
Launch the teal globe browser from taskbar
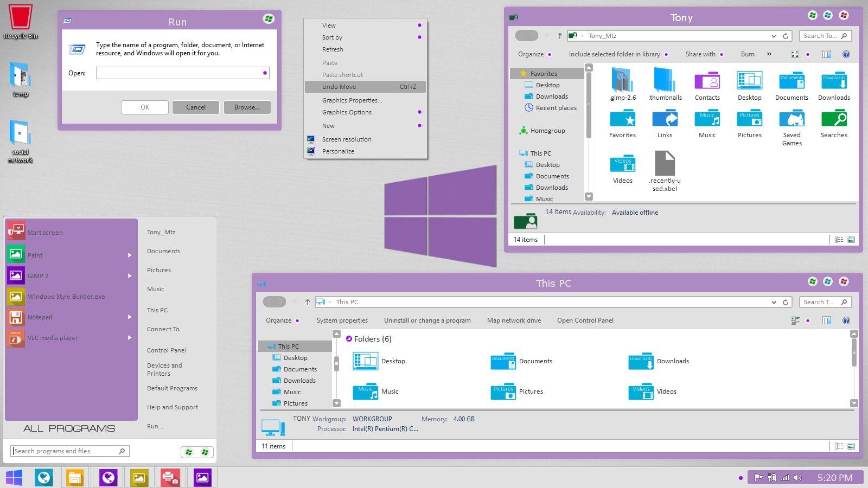click(x=44, y=478)
